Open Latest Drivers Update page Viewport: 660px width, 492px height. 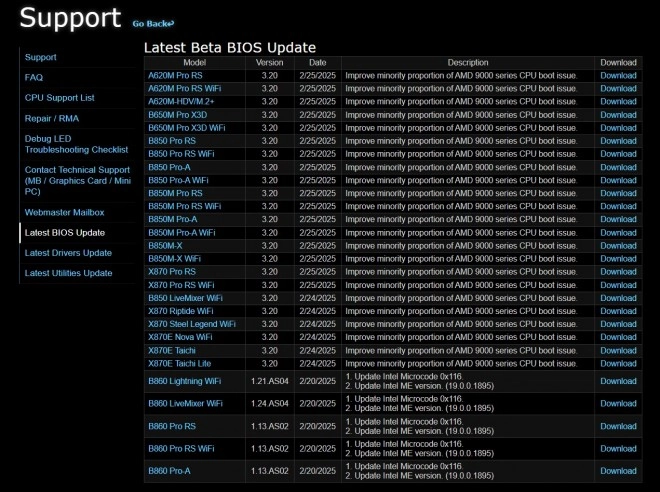(68, 253)
